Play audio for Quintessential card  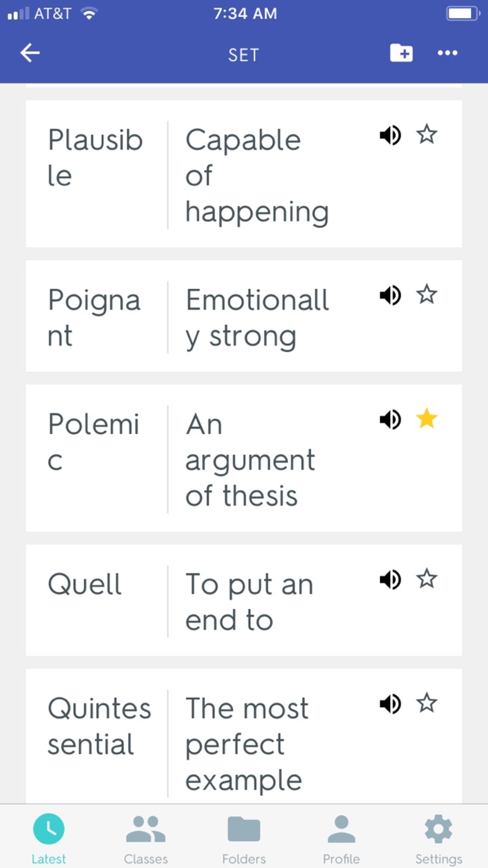390,704
